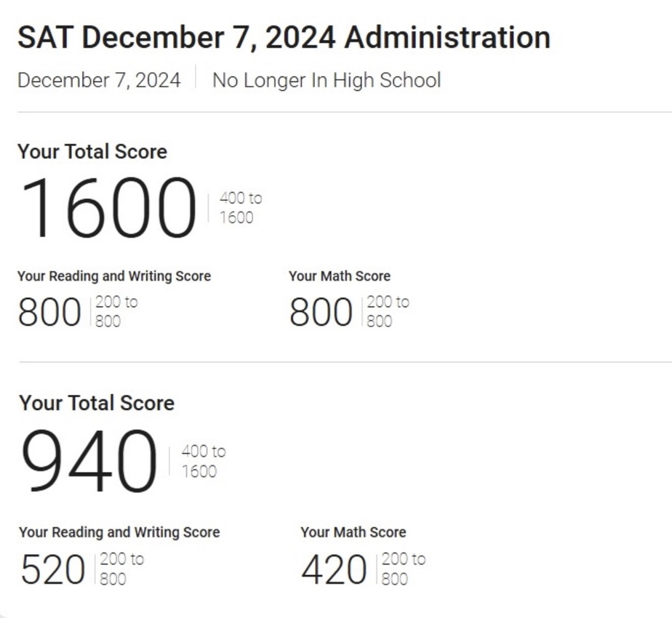Image resolution: width=672 pixels, height=618 pixels.
Task: Click the 400 to 1600 range beside 1600
Action: pyautogui.click(x=240, y=208)
